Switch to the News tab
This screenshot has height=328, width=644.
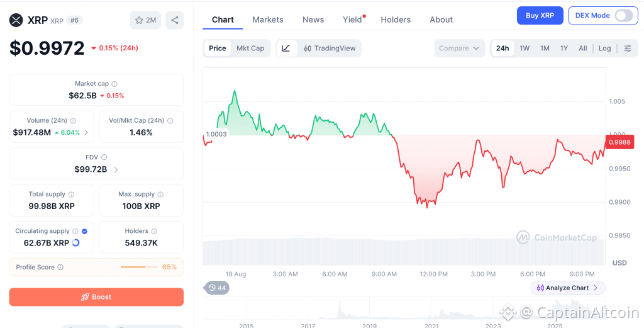(313, 20)
